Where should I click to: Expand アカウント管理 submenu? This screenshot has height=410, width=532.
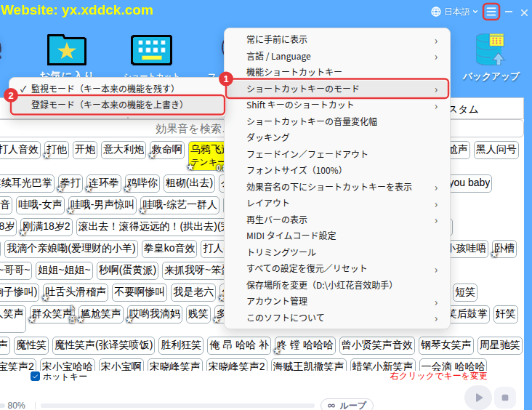pos(337,302)
